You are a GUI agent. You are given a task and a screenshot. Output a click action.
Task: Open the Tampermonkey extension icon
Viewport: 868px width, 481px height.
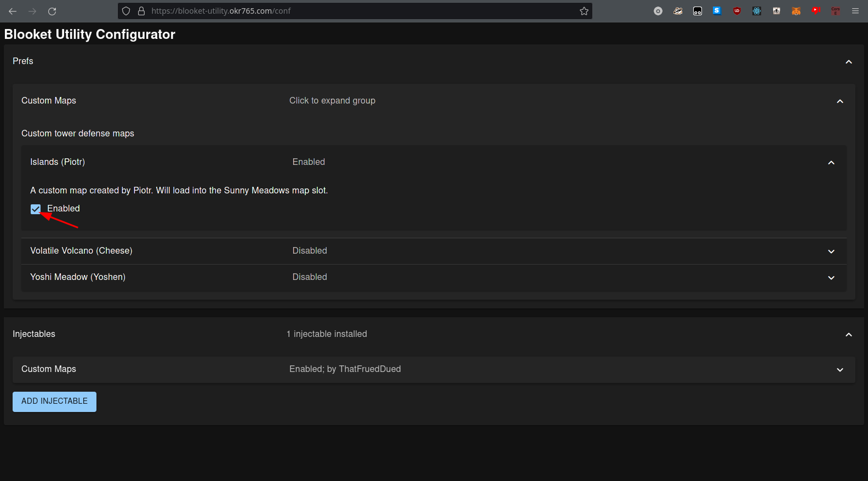click(x=698, y=11)
